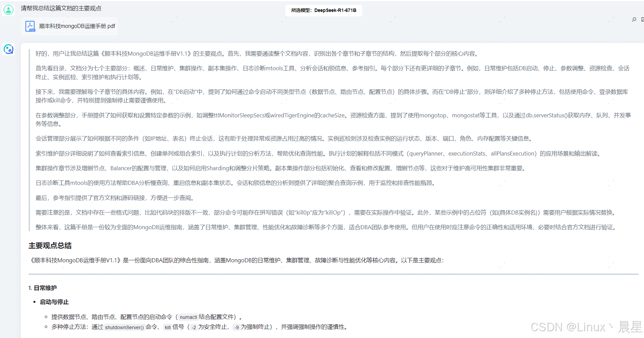Open 顺丰科技mongoDB运维手册.pdf file name
Viewport: 644px width, 338px height.
(77, 26)
